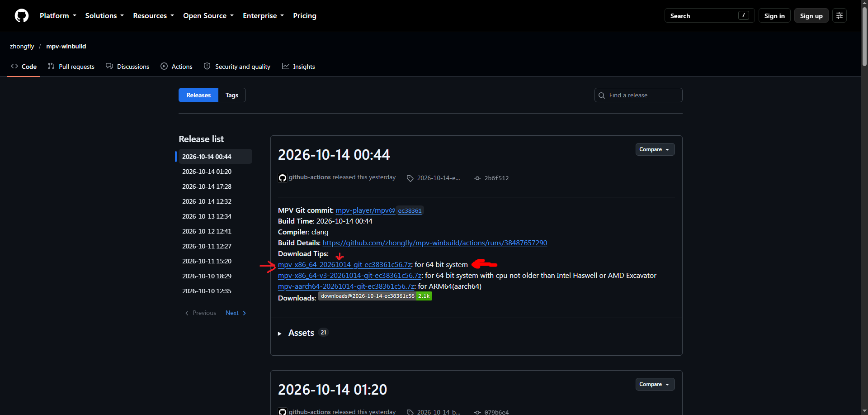
Task: Open Compare dropdown for release 2026-10-14 01:20
Action: 655,384
